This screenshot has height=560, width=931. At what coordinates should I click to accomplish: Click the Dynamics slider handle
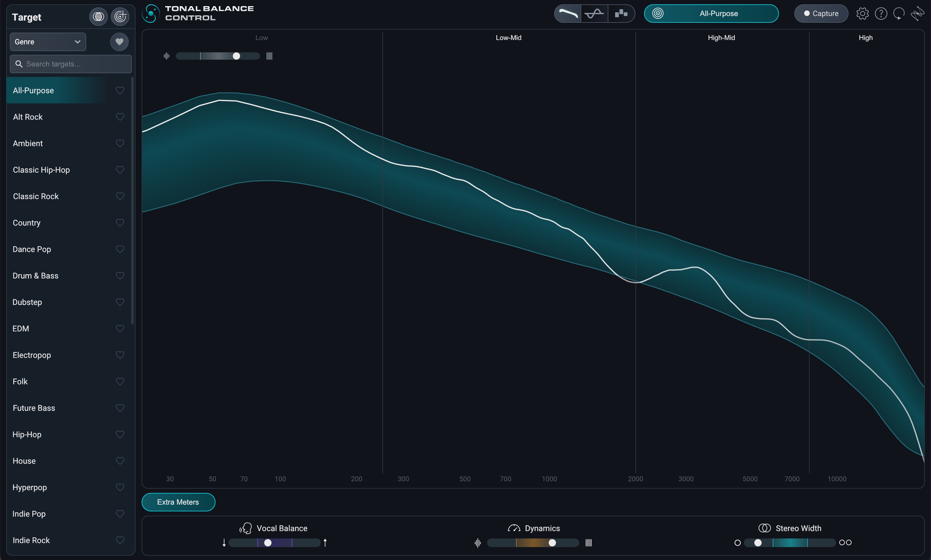click(552, 543)
